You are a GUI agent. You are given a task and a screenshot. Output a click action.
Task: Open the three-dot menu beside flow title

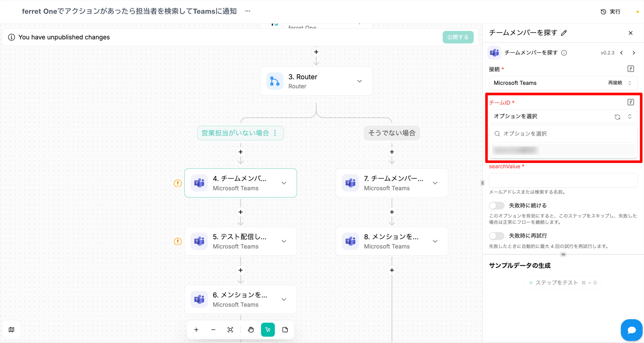(248, 11)
